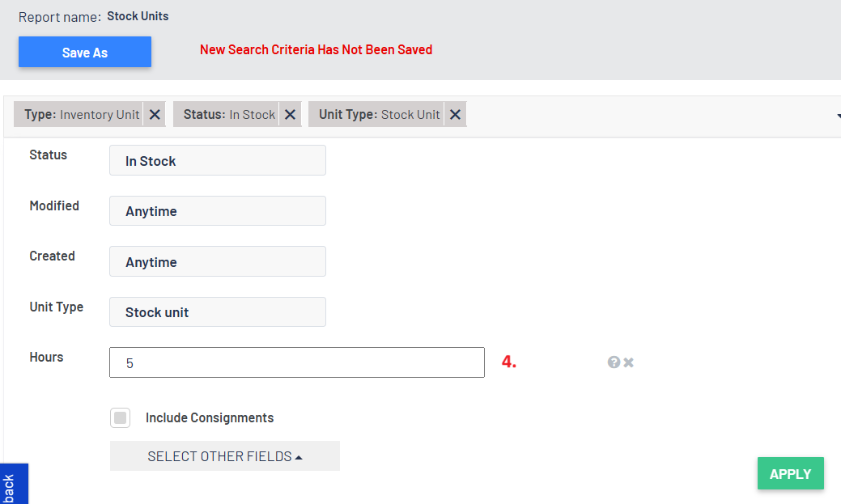Screen dimensions: 841x504
Task: Open the Status dropdown showing In Stock
Action: tap(217, 161)
